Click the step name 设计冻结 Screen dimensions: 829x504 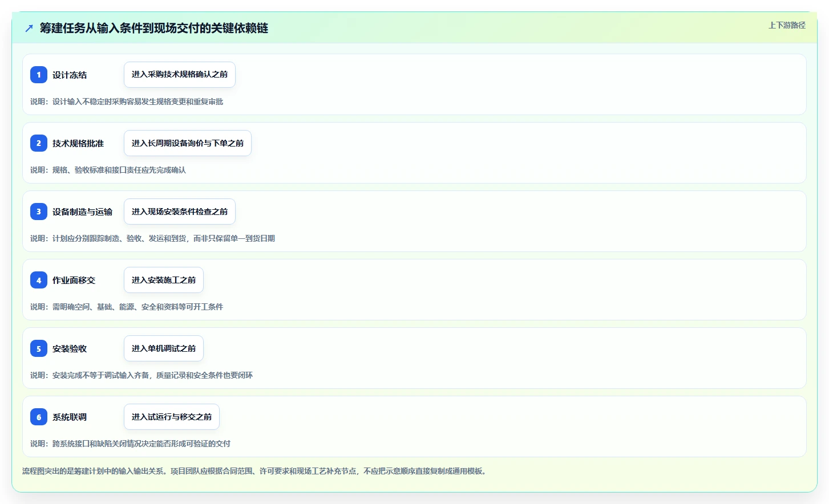[x=70, y=75]
